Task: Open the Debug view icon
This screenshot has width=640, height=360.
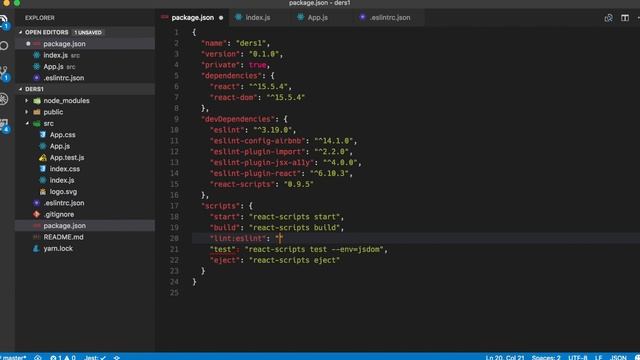Action: 4,99
